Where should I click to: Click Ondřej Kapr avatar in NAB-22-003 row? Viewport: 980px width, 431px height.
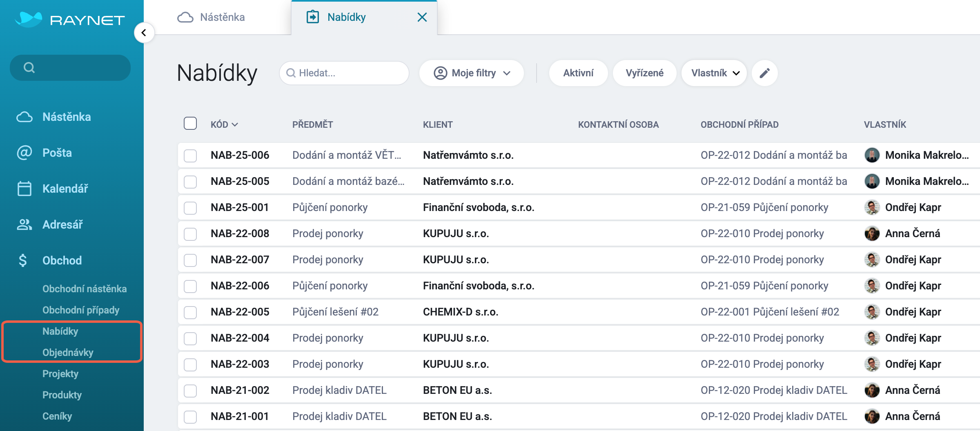[872, 364]
